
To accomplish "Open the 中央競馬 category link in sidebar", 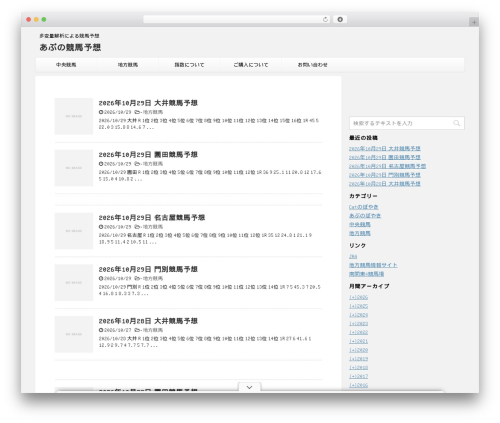I will [360, 225].
